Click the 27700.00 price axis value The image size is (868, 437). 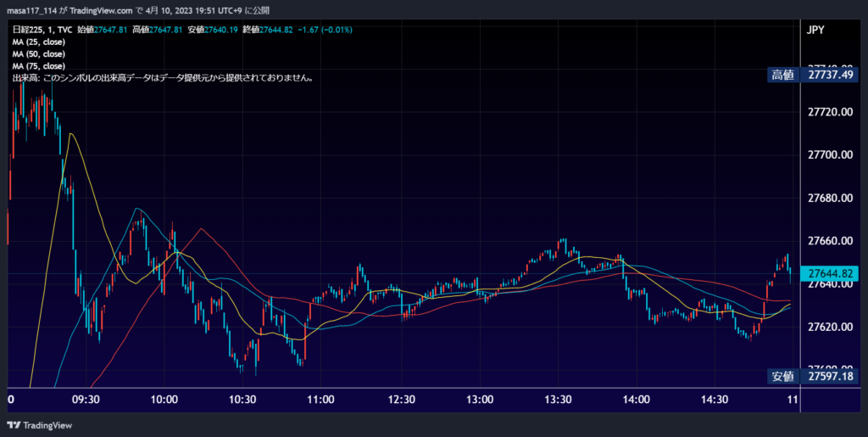click(831, 154)
